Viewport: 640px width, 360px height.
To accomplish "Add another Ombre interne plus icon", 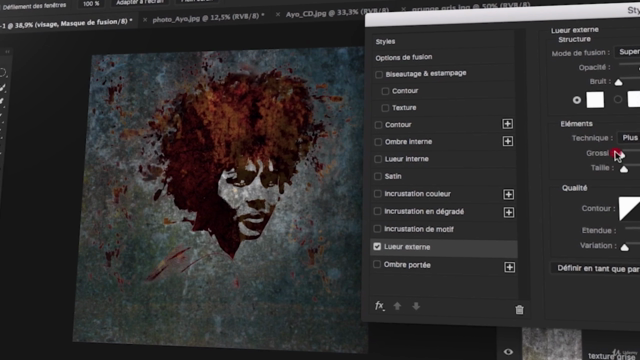I will coord(508,141).
